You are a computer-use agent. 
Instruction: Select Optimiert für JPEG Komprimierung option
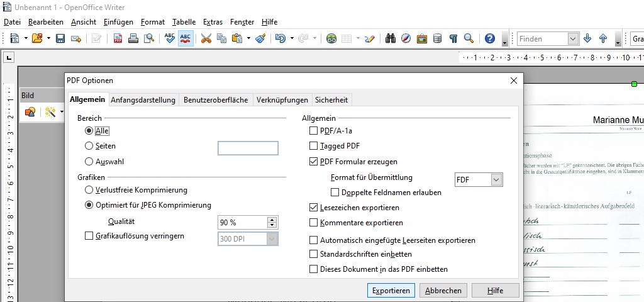click(x=89, y=205)
